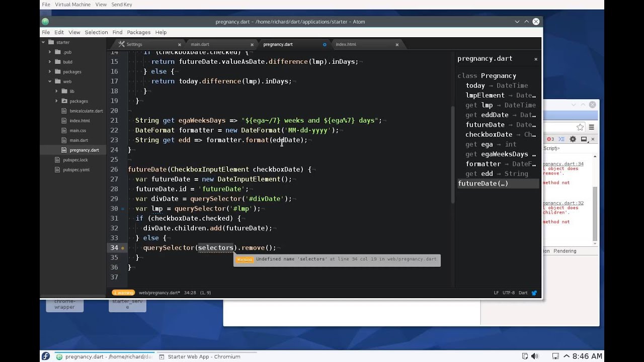Click the warning label in linter tooltip
This screenshot has width=644, height=362.
tap(245, 259)
